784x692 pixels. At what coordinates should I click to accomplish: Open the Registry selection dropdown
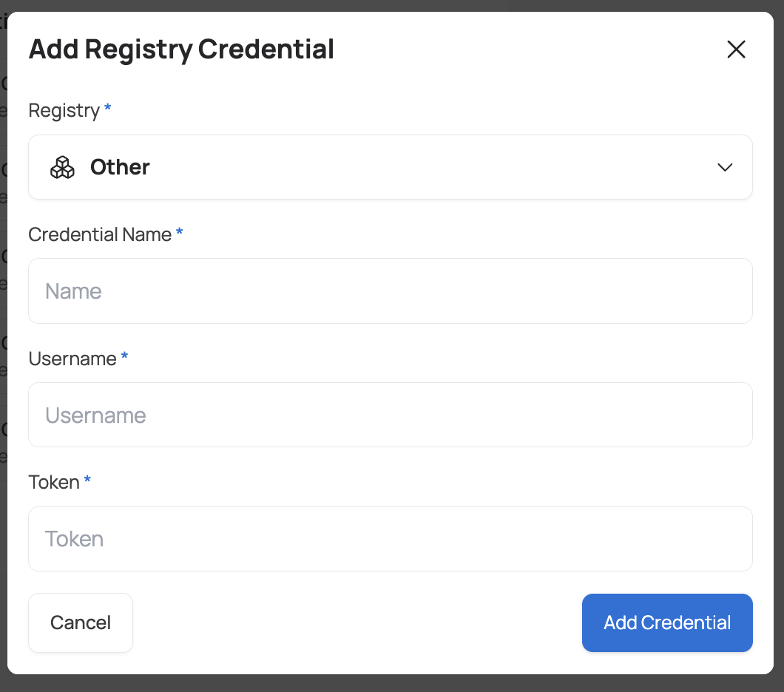pos(391,167)
